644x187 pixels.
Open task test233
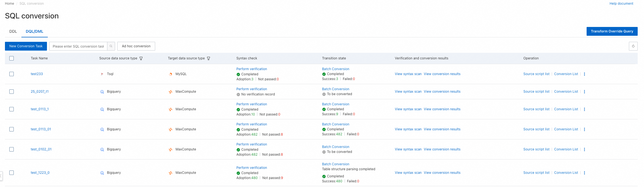pyautogui.click(x=37, y=74)
